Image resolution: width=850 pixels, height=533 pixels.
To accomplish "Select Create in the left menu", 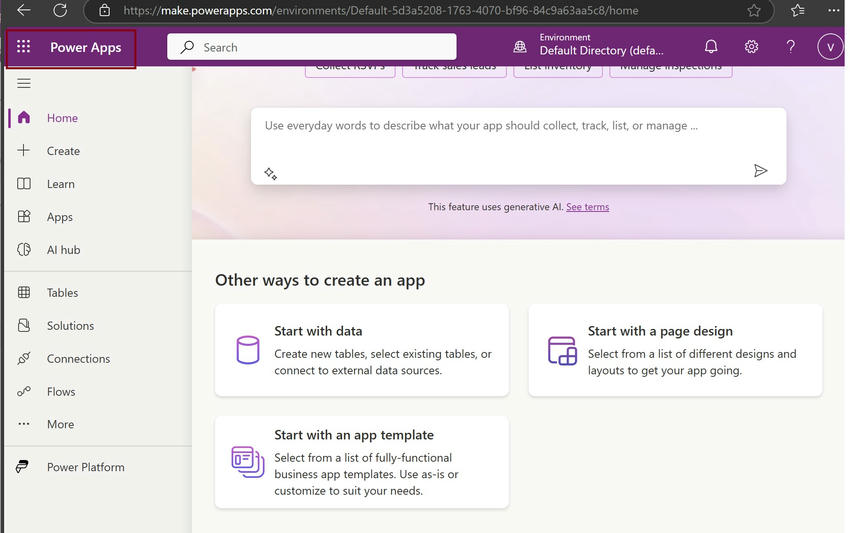I will coord(63,151).
